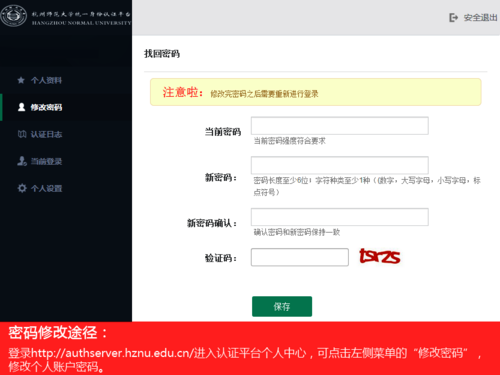Click the logout arrow icon at top right

pos(454,17)
